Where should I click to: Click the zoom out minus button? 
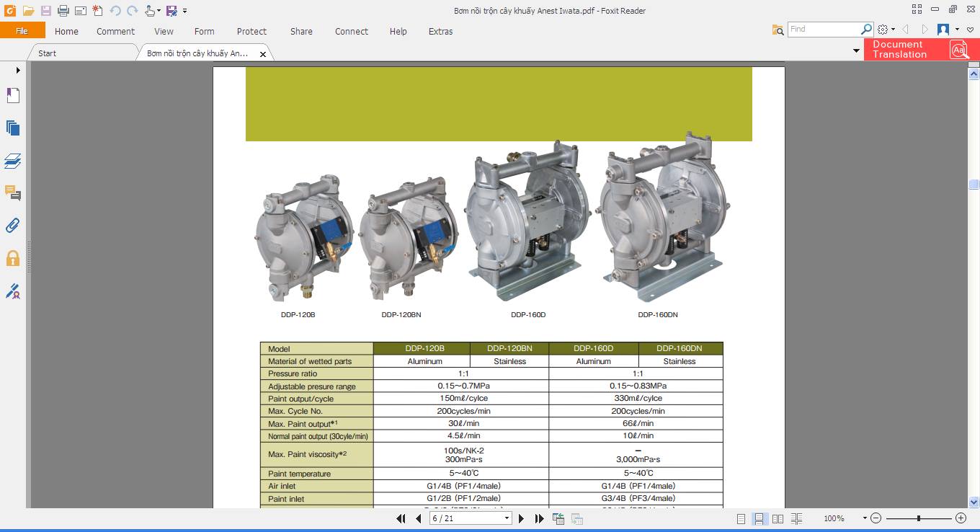(x=876, y=518)
